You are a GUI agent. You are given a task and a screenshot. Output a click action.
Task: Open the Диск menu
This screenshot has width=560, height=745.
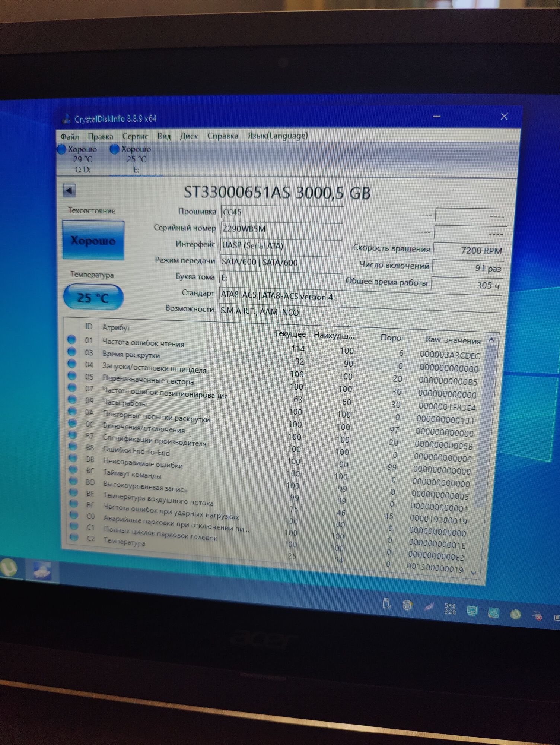click(189, 136)
